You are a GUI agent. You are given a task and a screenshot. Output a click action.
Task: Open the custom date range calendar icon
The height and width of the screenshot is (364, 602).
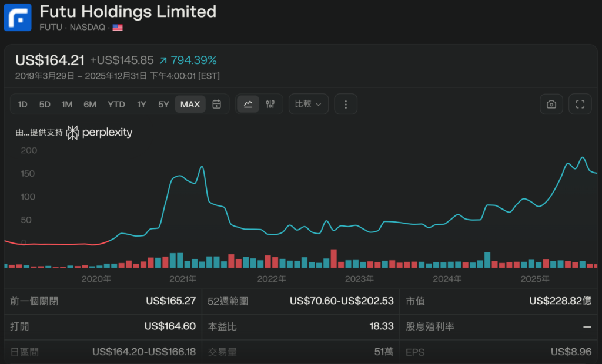point(217,105)
